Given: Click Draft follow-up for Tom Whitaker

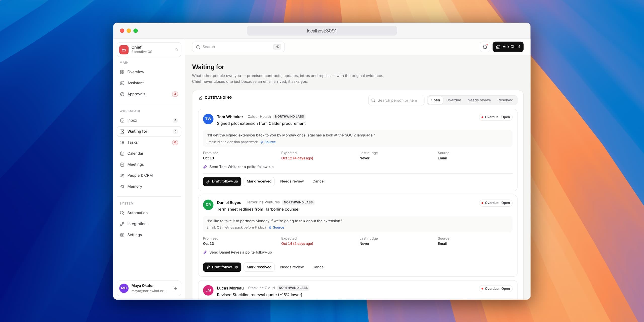Looking at the screenshot, I should 222,181.
